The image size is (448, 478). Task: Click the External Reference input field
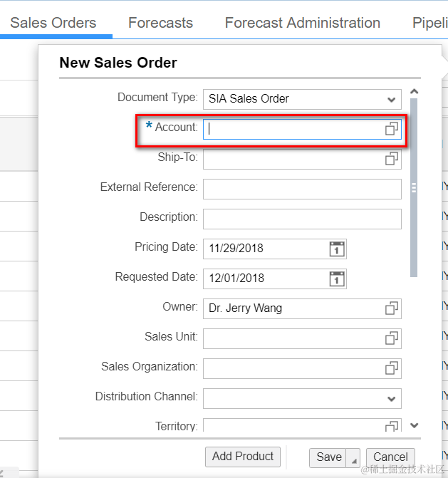(302, 189)
